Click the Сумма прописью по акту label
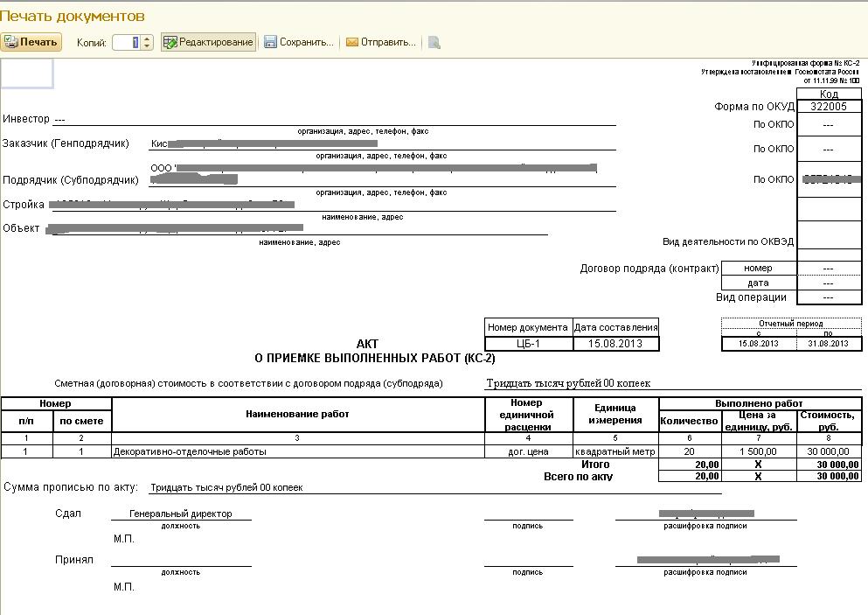Image resolution: width=868 pixels, height=615 pixels. [70, 487]
